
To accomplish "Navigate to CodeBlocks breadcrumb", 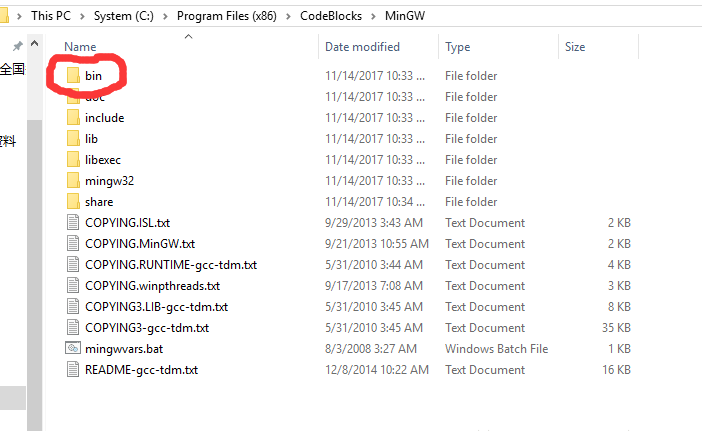I will click(331, 16).
